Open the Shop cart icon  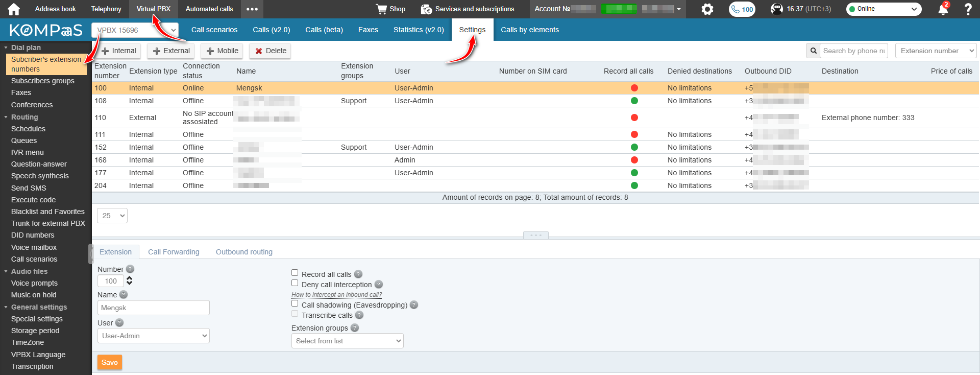pyautogui.click(x=381, y=9)
